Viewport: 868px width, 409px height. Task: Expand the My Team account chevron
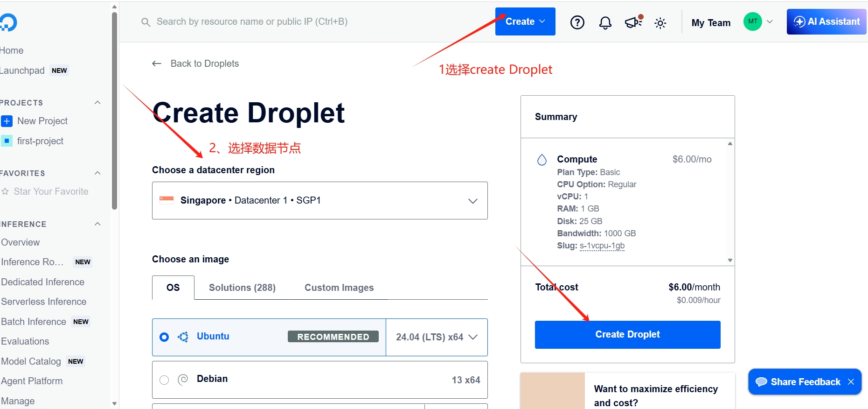tap(770, 21)
